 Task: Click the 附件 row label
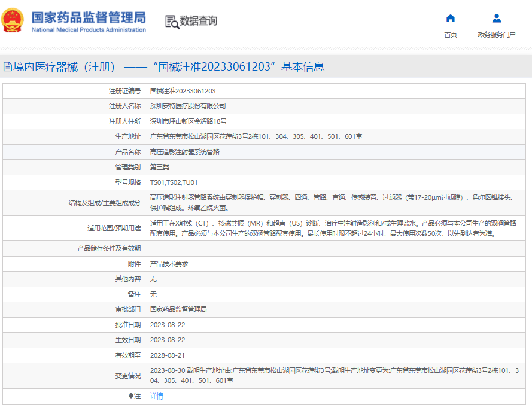coord(134,264)
